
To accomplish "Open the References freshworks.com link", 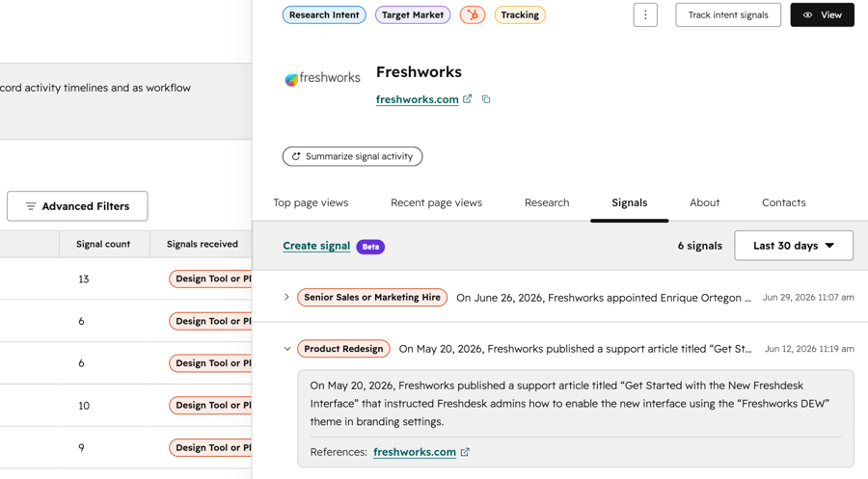I will (x=415, y=452).
